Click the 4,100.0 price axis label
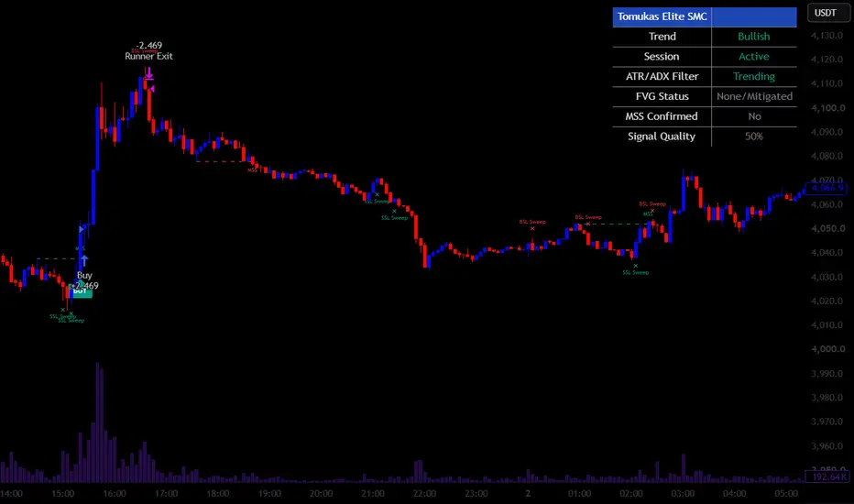 click(827, 108)
